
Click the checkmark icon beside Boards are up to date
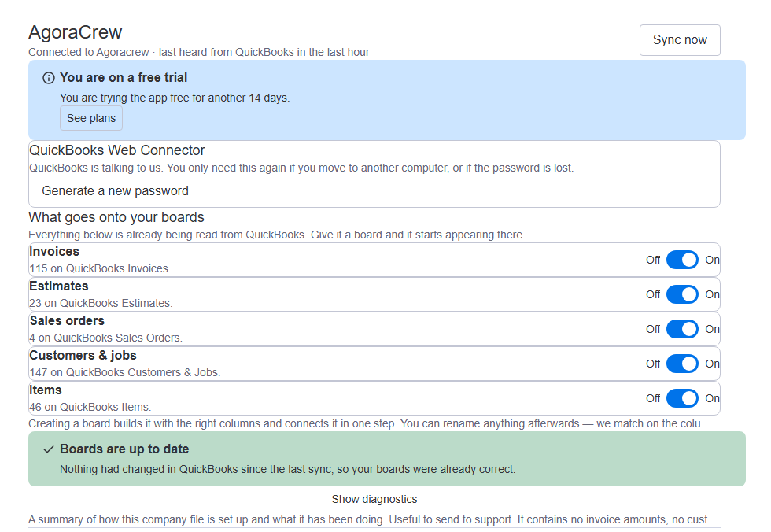(48, 449)
